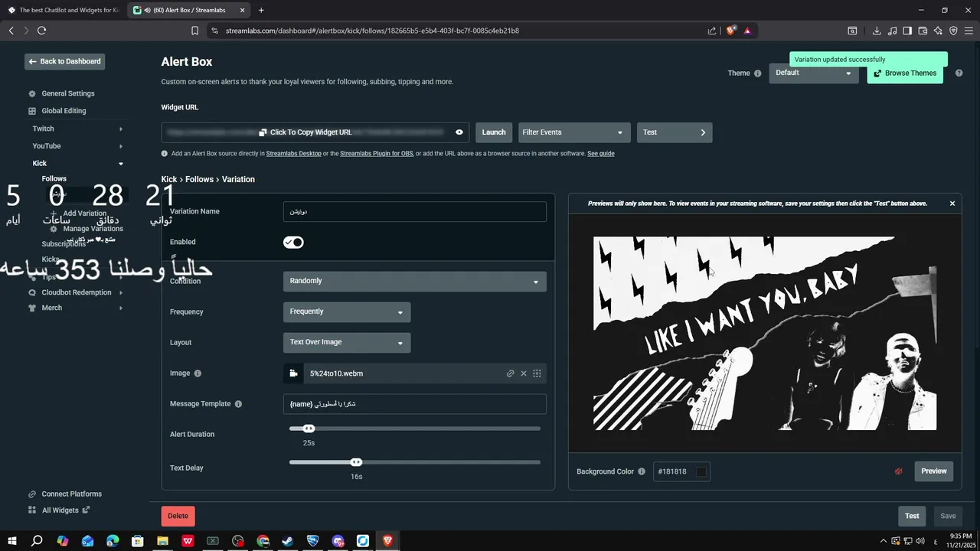This screenshot has width=980, height=551.
Task: Open Manage Variations in sidebar
Action: pyautogui.click(x=93, y=229)
